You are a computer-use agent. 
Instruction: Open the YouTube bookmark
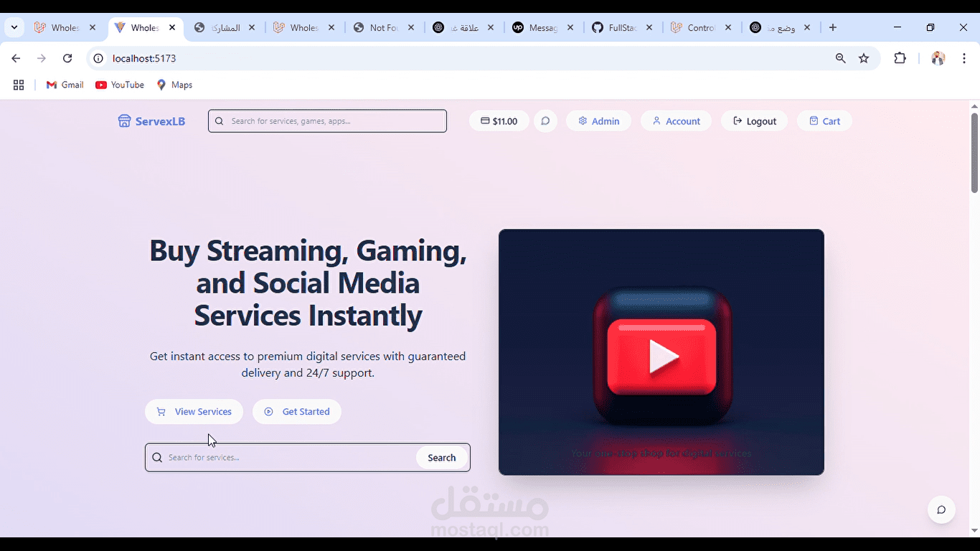[x=120, y=85]
